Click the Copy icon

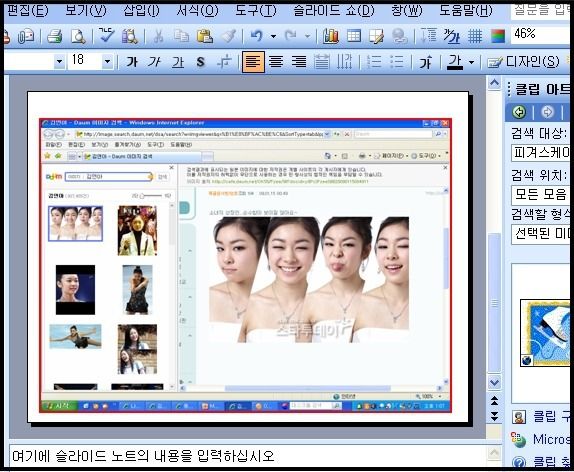pyautogui.click(x=182, y=36)
